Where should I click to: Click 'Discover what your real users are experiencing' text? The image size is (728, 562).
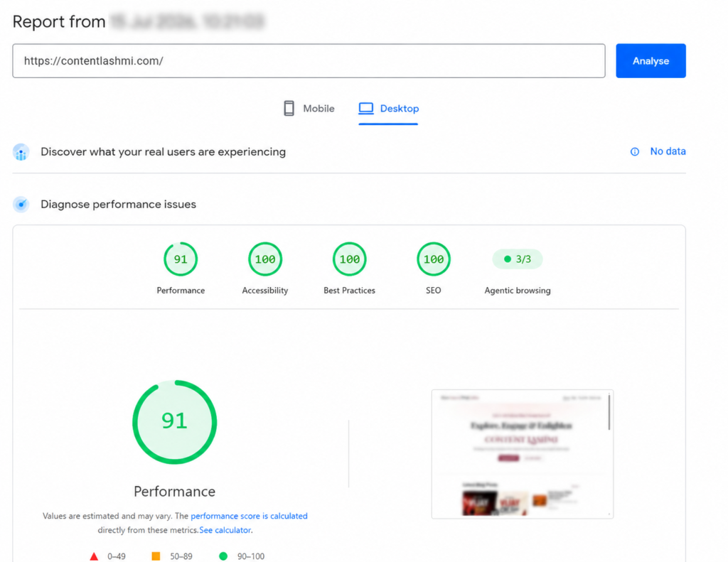coord(163,152)
